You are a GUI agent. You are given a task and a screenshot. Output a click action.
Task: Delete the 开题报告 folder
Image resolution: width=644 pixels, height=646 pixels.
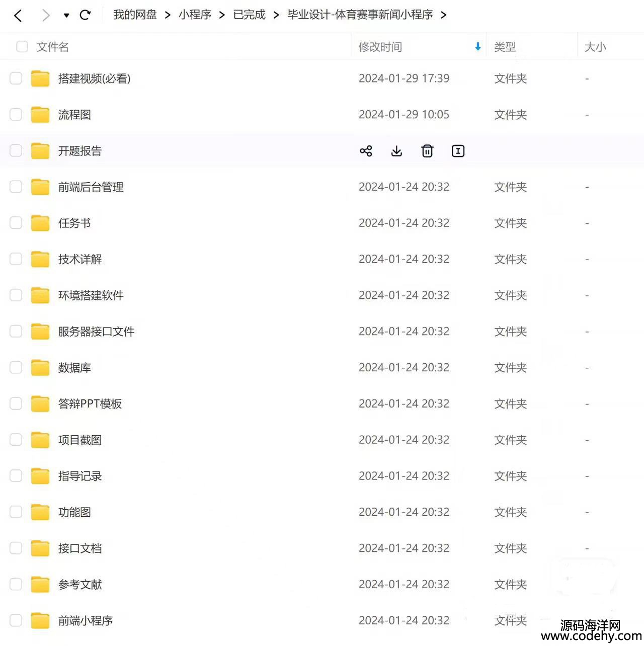[x=427, y=151]
